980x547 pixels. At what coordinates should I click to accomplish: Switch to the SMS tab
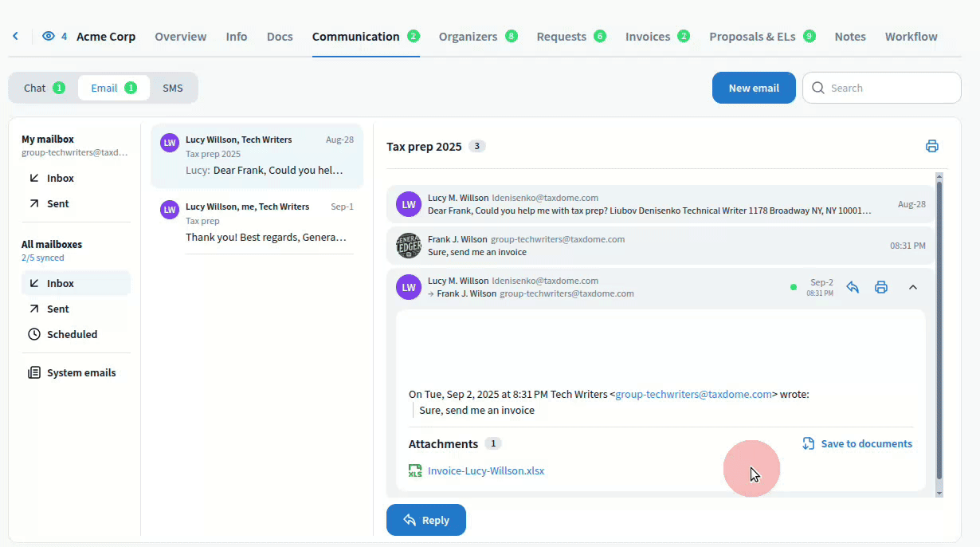[x=173, y=88]
